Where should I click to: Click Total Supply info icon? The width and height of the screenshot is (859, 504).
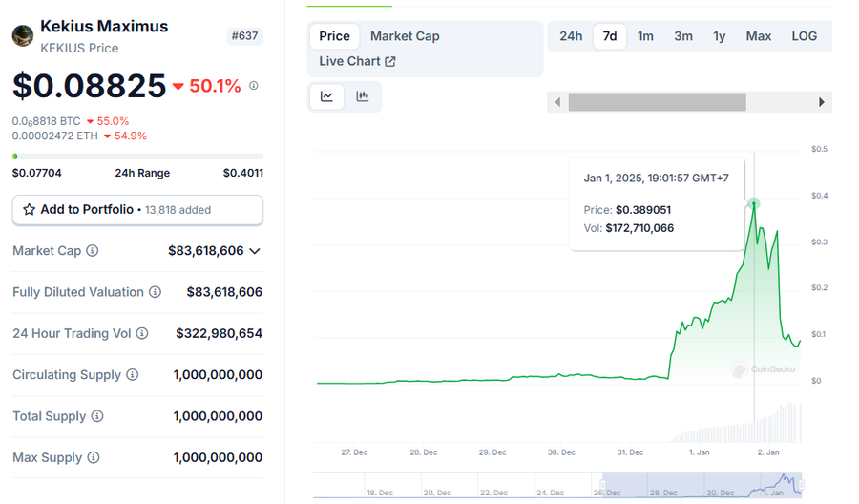tap(97, 416)
